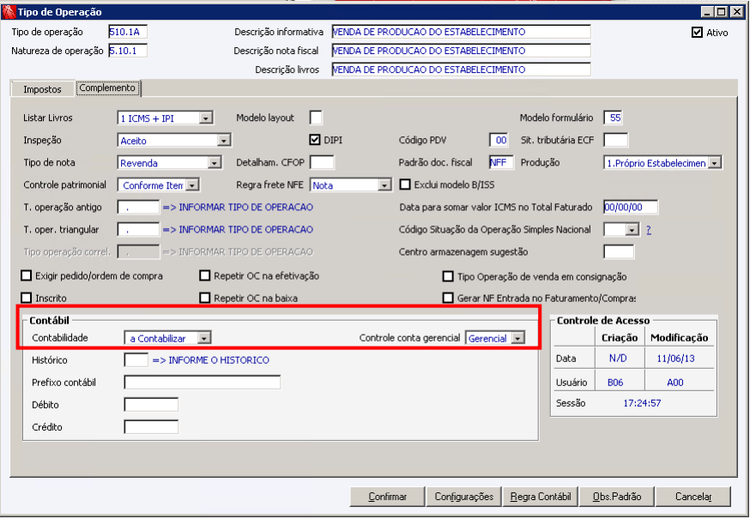Viewport: 750px width, 519px height.
Task: Click the T. oper. triangular field
Action: point(138,230)
